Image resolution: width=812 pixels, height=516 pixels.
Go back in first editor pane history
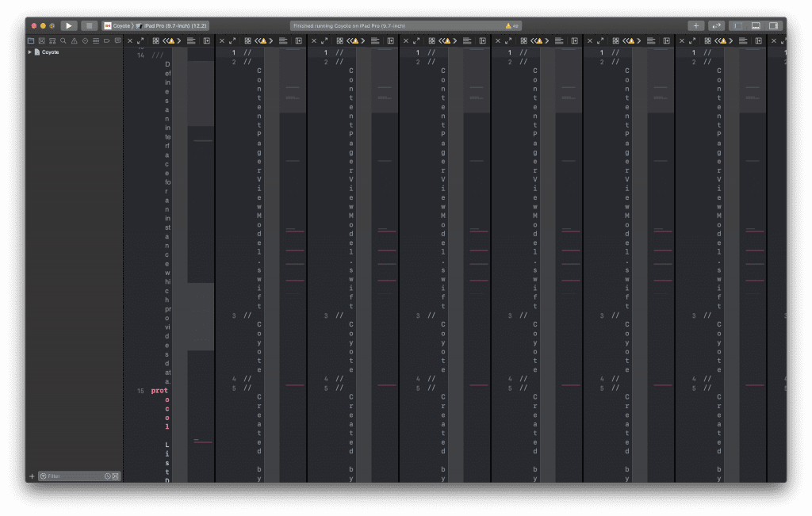(165, 41)
